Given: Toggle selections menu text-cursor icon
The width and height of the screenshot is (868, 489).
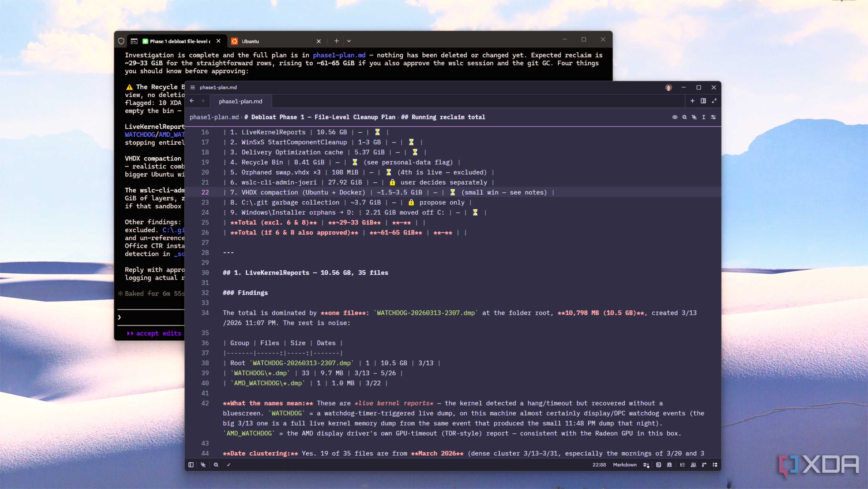Looking at the screenshot, I should click(x=704, y=117).
